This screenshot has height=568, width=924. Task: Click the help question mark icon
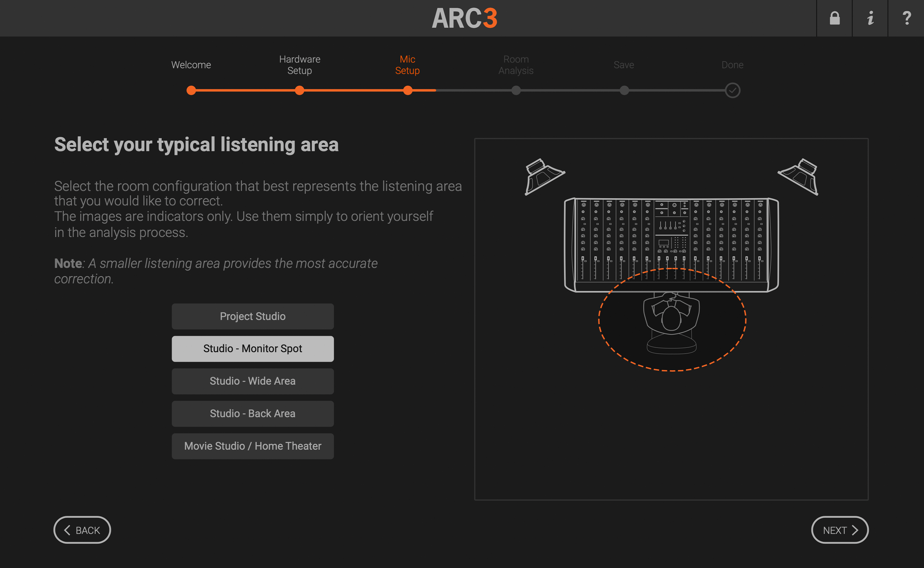pyautogui.click(x=906, y=18)
